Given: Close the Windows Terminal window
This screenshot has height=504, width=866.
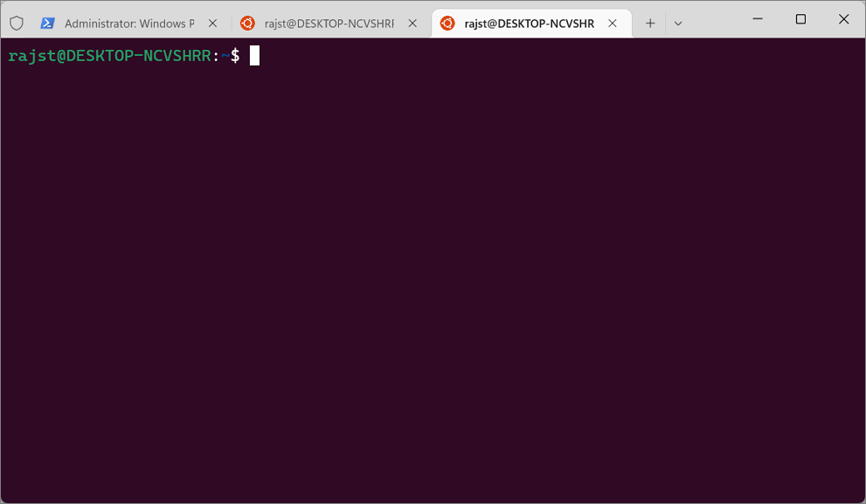Looking at the screenshot, I should (x=843, y=18).
